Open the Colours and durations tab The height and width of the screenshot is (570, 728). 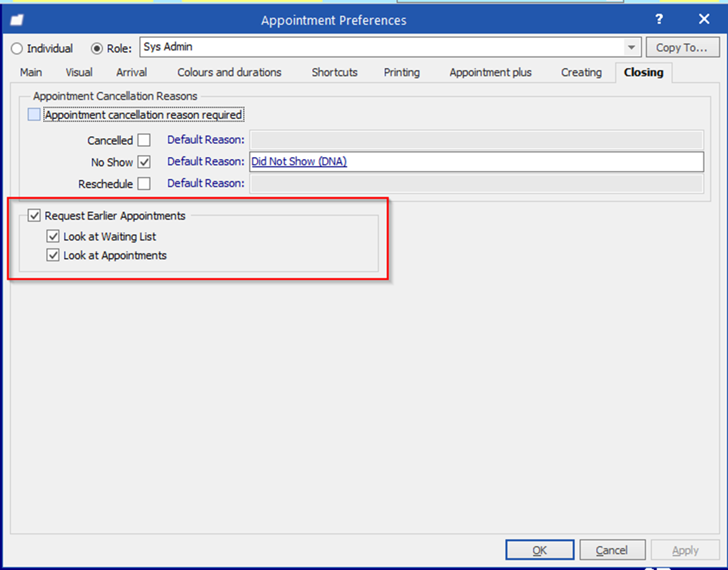click(229, 72)
